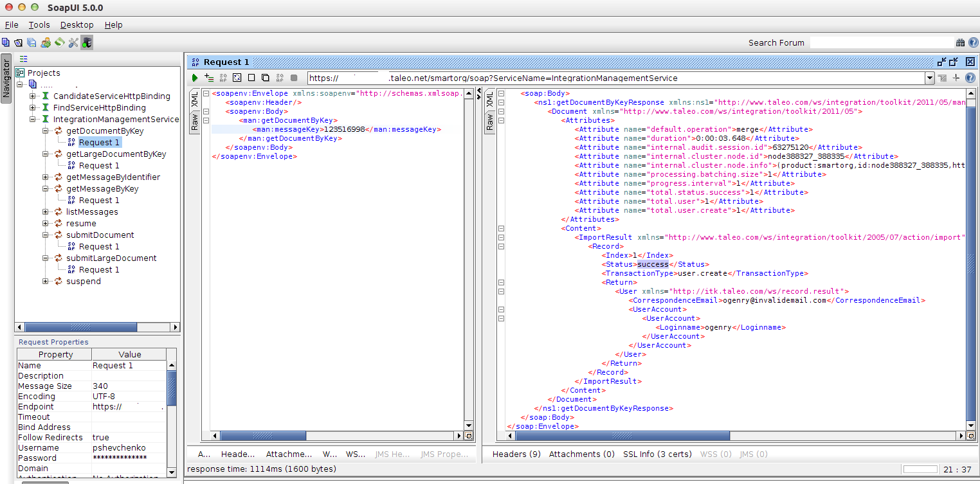Open SSL Info (3 certs) tab
This screenshot has width=980, height=484.
pos(657,454)
